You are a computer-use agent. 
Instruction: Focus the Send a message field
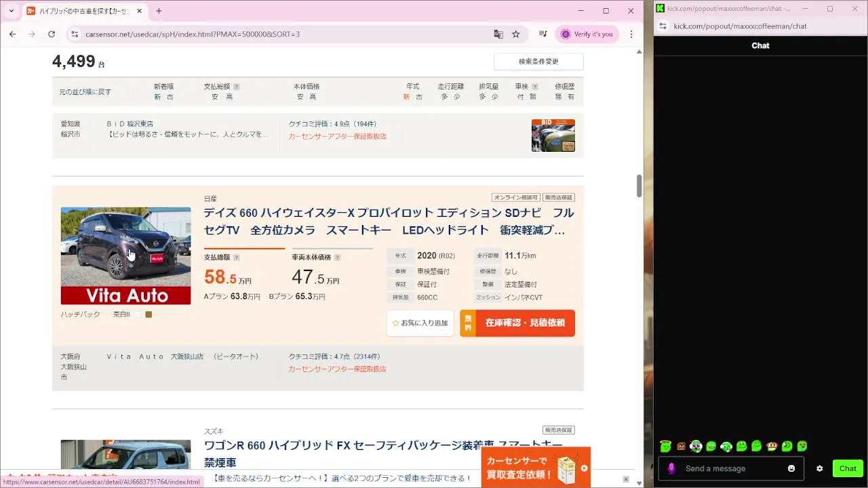click(x=731, y=468)
